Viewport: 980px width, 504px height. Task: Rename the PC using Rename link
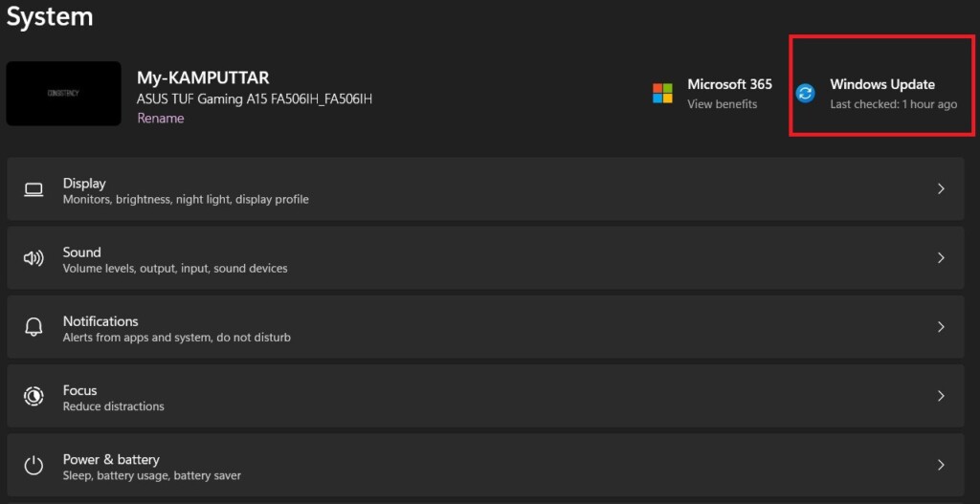tap(160, 119)
